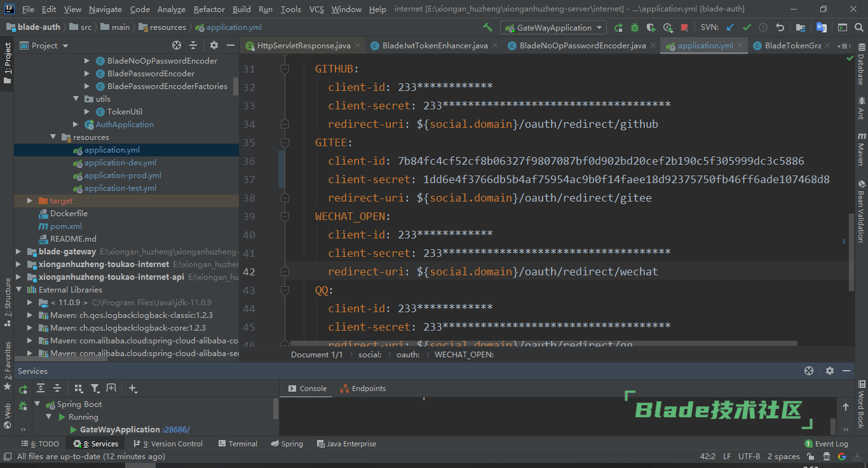Expand the AuthApplication node
This screenshot has width=868, height=468.
[76, 125]
